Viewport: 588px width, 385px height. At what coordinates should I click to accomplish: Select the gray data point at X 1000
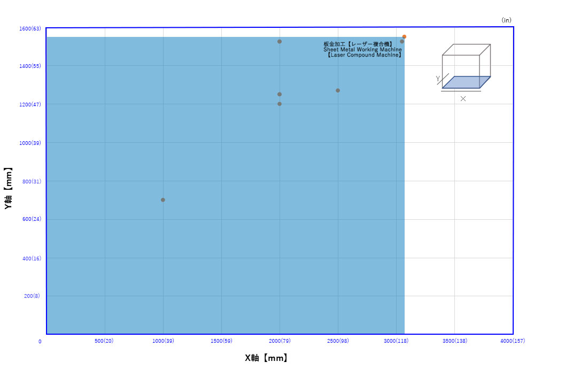point(163,200)
